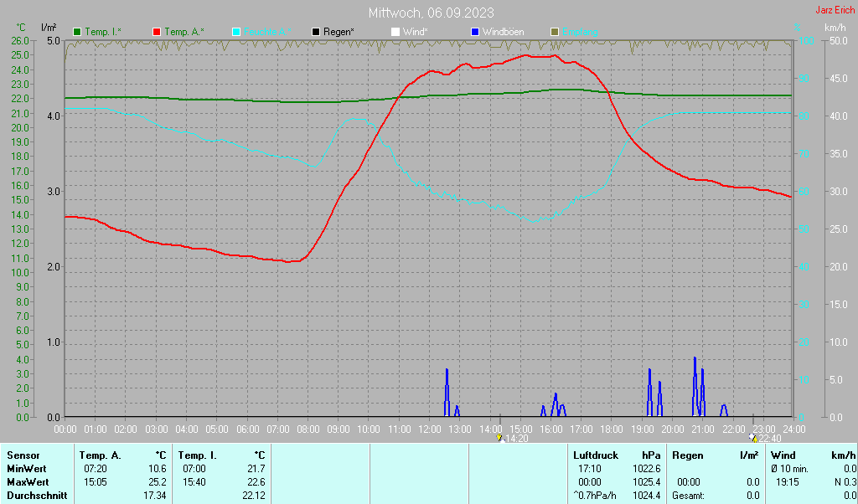The height and width of the screenshot is (504, 858).
Task: Click the marker icon at 22:40
Action: pos(752,438)
